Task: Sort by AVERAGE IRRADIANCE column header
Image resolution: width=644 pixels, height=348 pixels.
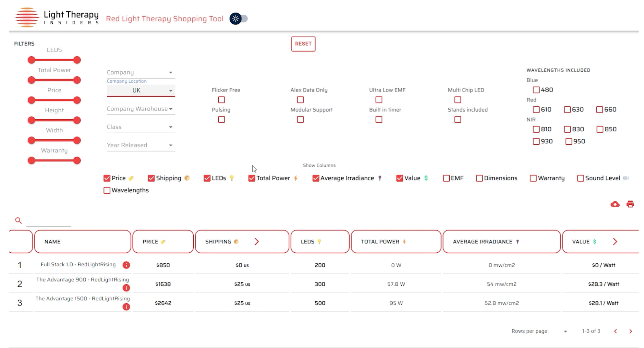Action: coord(502,242)
